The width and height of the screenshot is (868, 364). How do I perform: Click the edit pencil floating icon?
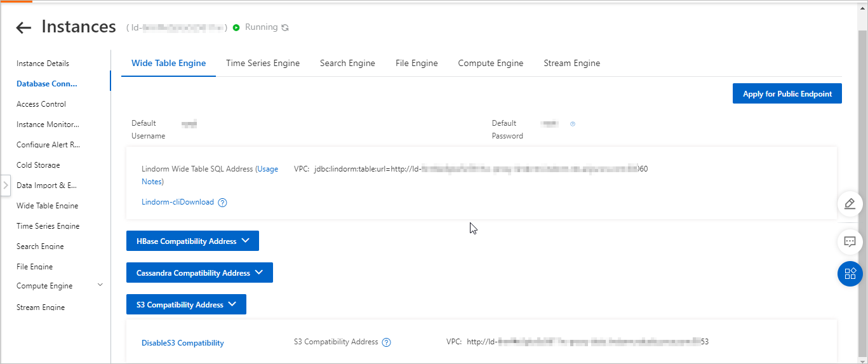pos(850,204)
